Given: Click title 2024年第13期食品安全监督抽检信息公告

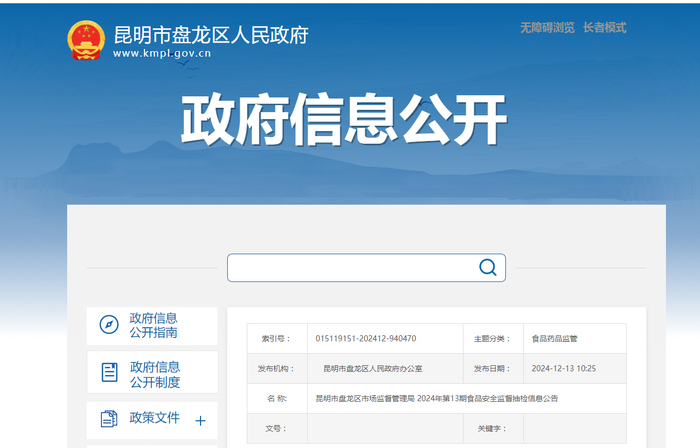Looking at the screenshot, I should (488, 398).
